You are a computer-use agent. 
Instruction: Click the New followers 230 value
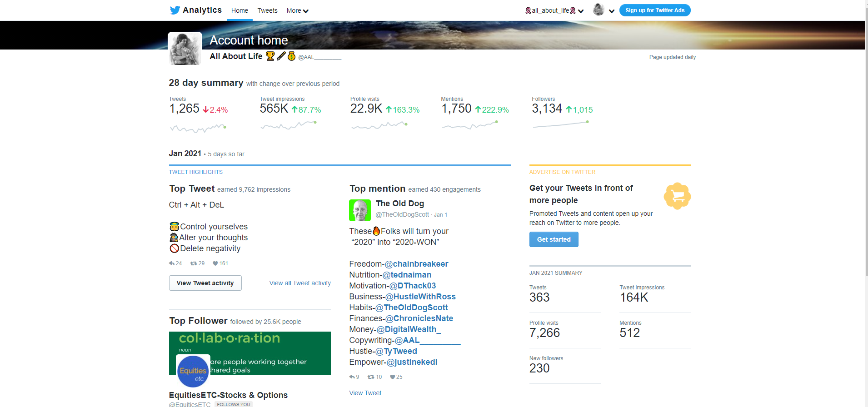point(539,368)
